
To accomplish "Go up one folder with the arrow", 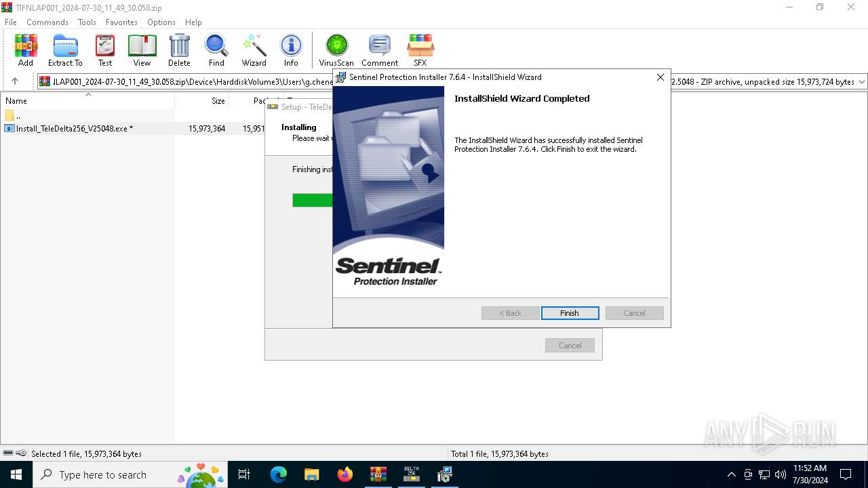I will pyautogui.click(x=15, y=81).
